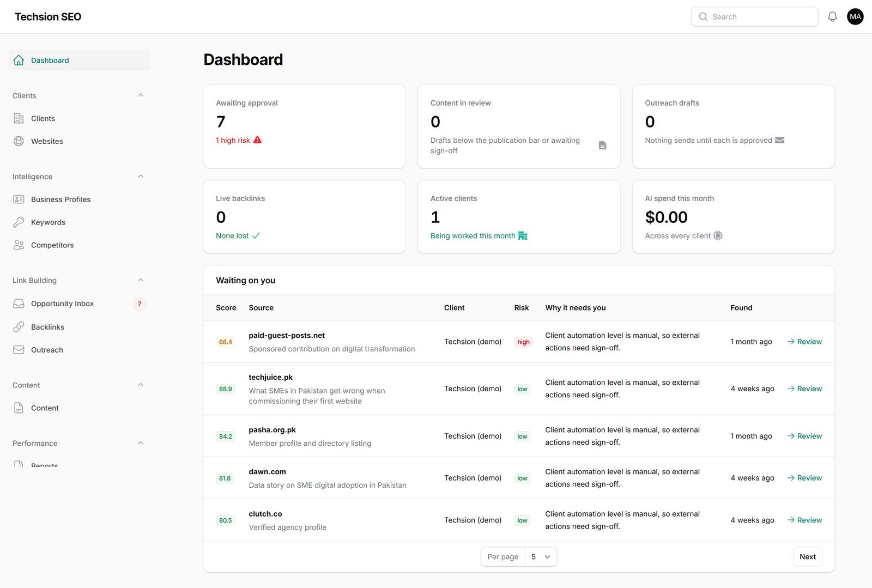872x588 pixels.
Task: Click the Competitors people icon
Action: (19, 245)
